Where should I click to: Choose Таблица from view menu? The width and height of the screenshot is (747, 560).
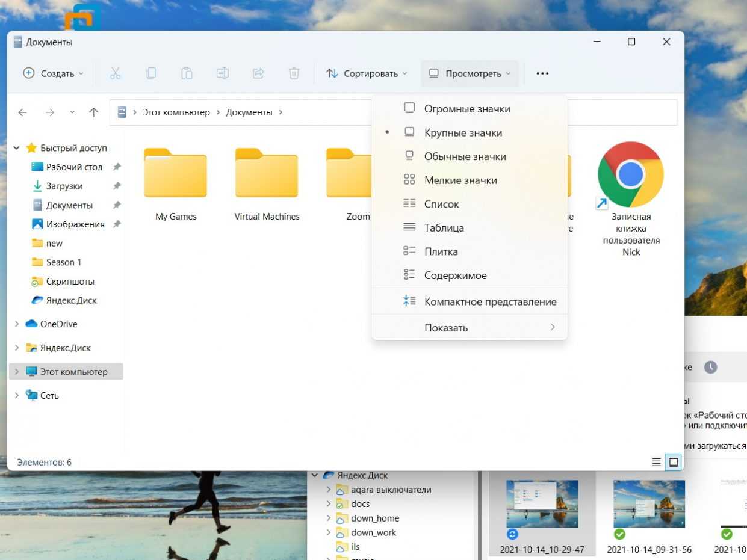click(444, 228)
